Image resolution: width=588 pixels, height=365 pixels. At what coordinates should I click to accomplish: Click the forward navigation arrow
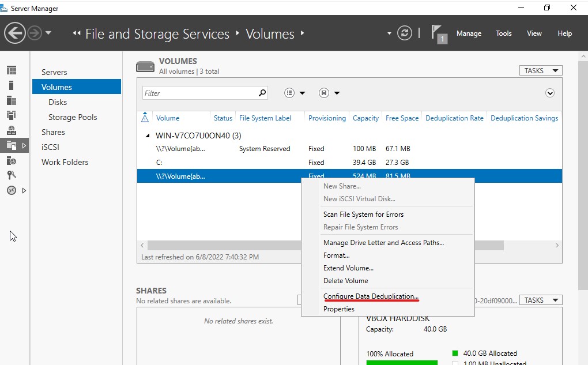(35, 33)
